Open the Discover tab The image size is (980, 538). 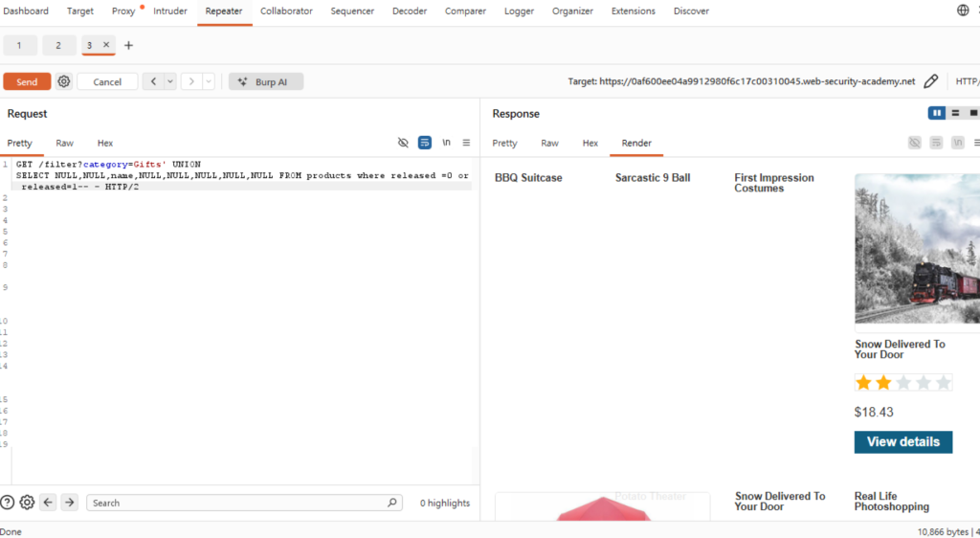click(x=691, y=11)
